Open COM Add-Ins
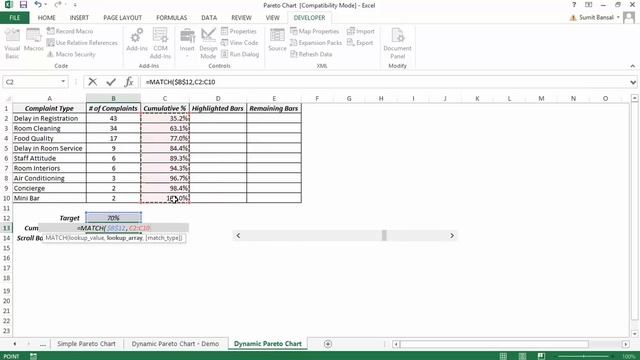Screen dimensions: 640x360 (x=160, y=43)
